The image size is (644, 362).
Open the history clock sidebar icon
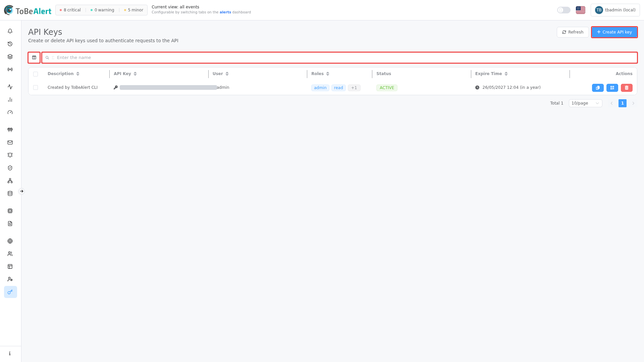(10, 44)
